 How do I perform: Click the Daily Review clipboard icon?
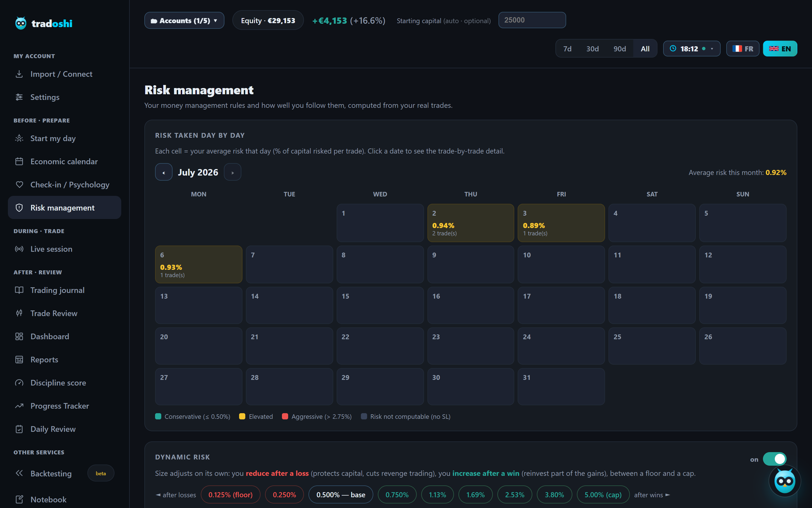(19, 429)
